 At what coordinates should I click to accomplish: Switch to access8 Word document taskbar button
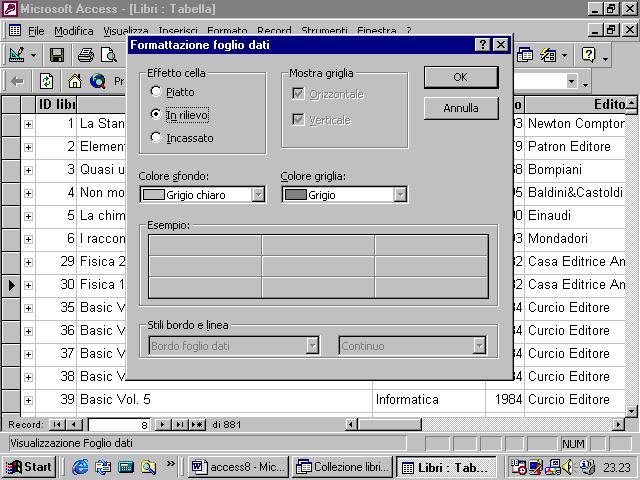[238, 467]
